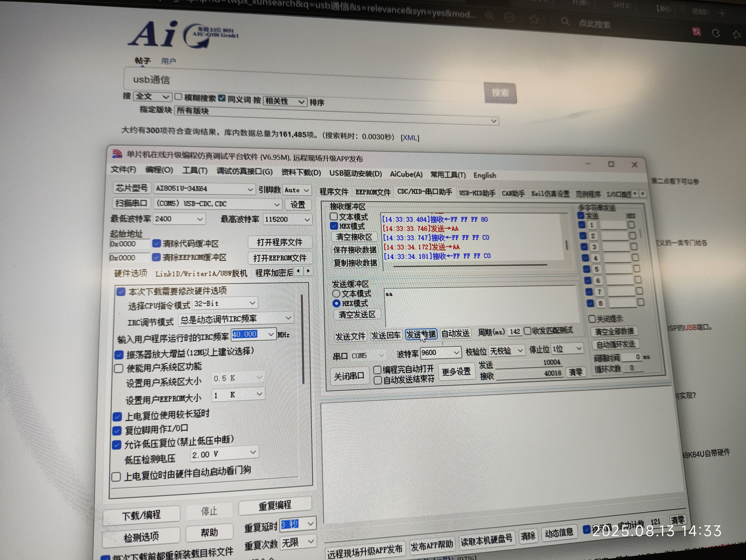Toggle 复位脚用作I/O口 checkbox
The height and width of the screenshot is (560, 746).
tap(117, 430)
